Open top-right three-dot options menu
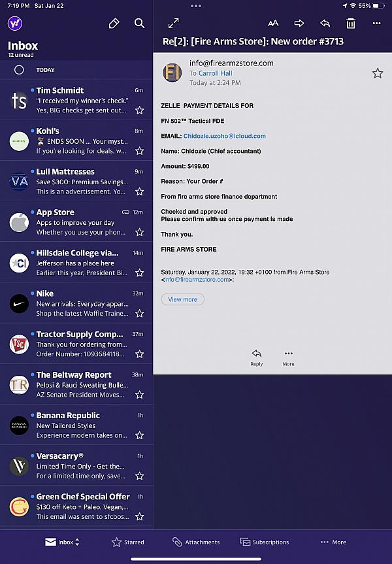The height and width of the screenshot is (564, 392). (376, 24)
